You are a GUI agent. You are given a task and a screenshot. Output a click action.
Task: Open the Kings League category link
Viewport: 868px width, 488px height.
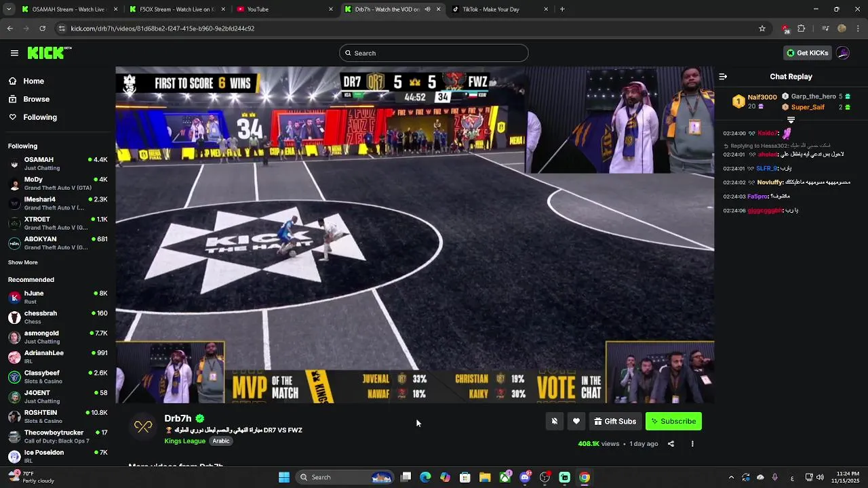click(x=184, y=441)
